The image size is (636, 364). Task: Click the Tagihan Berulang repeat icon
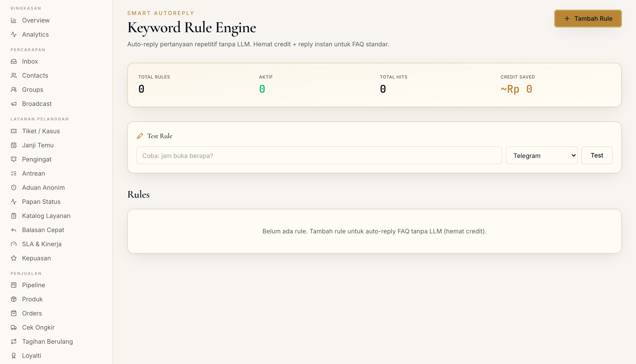[x=14, y=341]
